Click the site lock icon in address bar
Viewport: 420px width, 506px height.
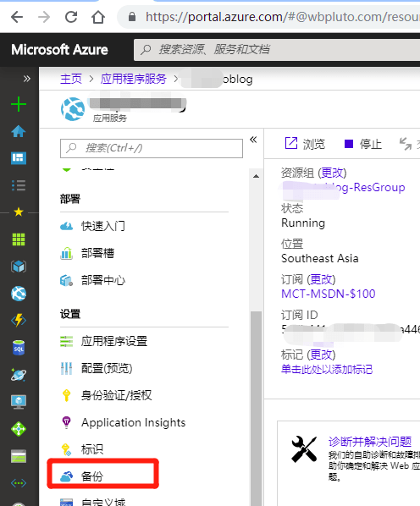coord(132,16)
